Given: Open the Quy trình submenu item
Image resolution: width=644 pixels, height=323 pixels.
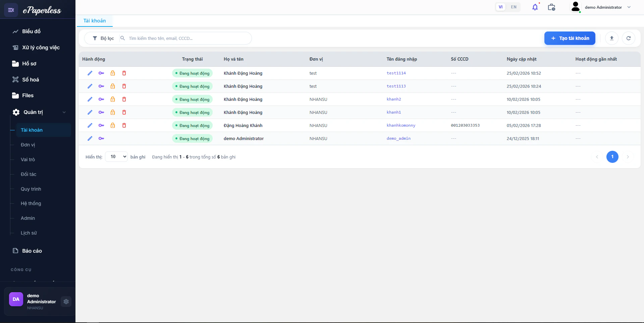Looking at the screenshot, I should (31, 189).
